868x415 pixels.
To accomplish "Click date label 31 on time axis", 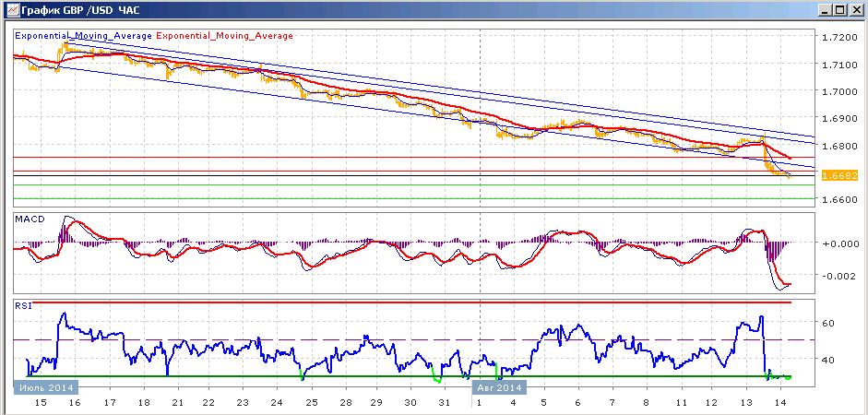I will (x=446, y=403).
